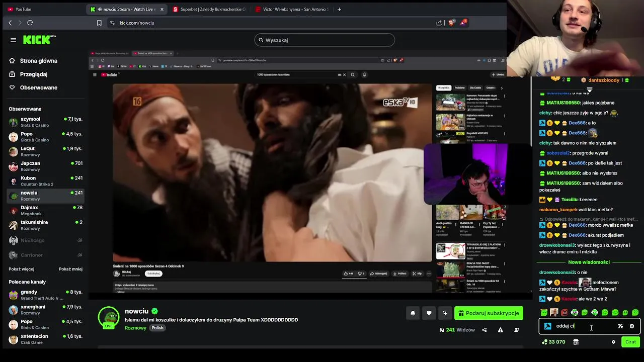Screen dimensions: 644x362
Task: Close the nowciu Stream tab
Action: (x=162, y=9)
